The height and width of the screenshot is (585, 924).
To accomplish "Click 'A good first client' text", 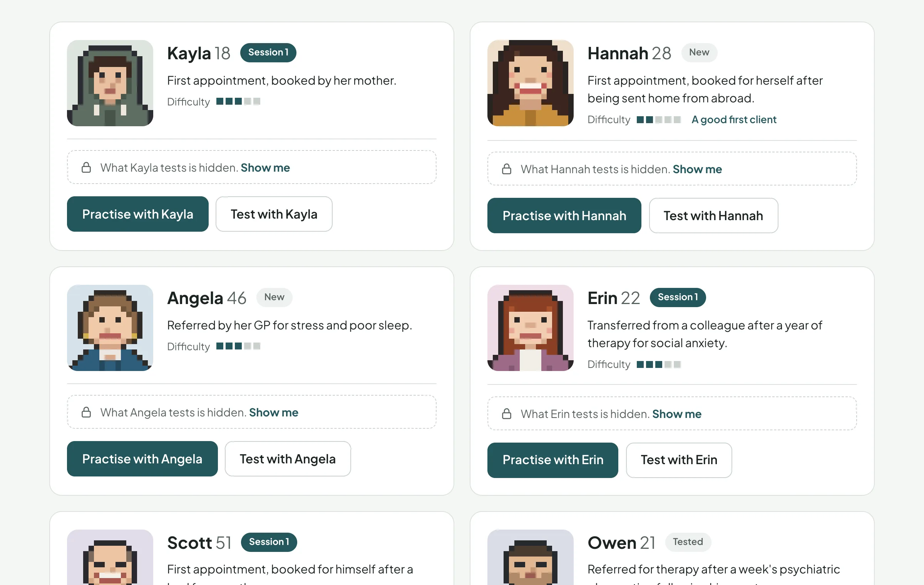I will 734,120.
